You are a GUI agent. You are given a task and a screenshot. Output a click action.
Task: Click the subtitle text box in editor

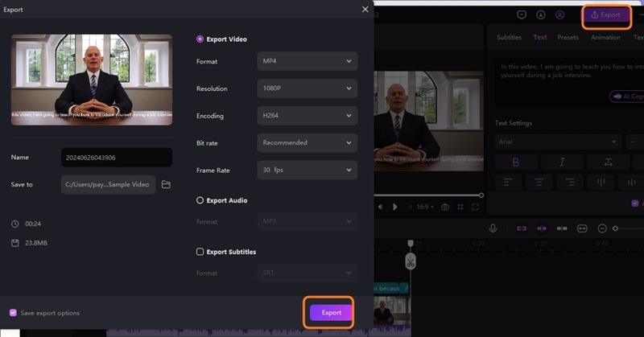coord(569,82)
